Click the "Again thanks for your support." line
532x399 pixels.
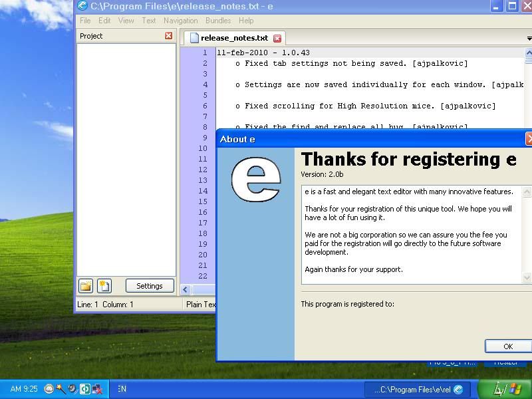click(354, 269)
